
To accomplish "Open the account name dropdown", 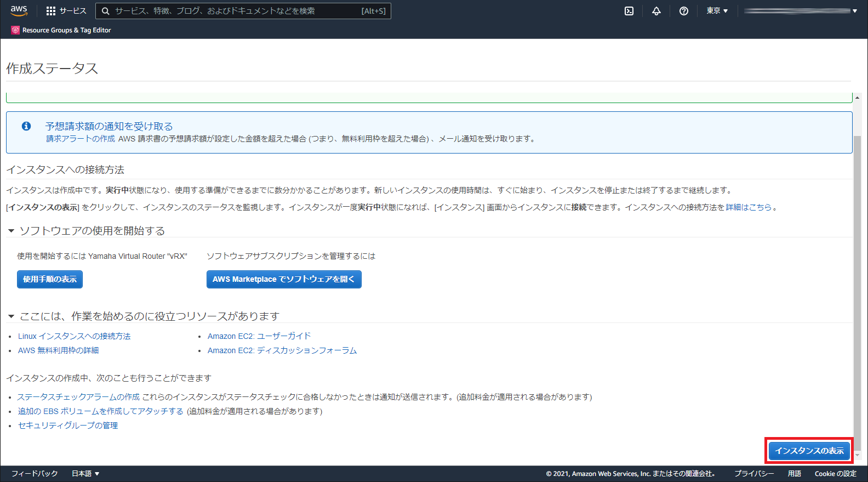I will click(800, 11).
